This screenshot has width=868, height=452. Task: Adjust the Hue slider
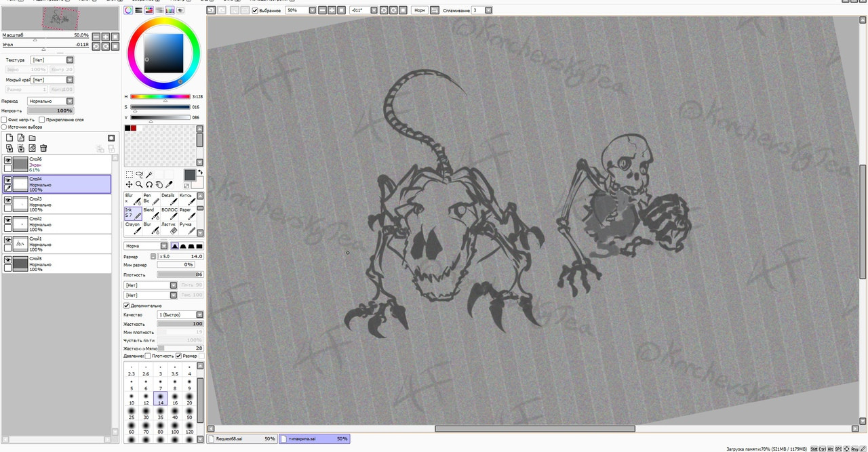160,97
